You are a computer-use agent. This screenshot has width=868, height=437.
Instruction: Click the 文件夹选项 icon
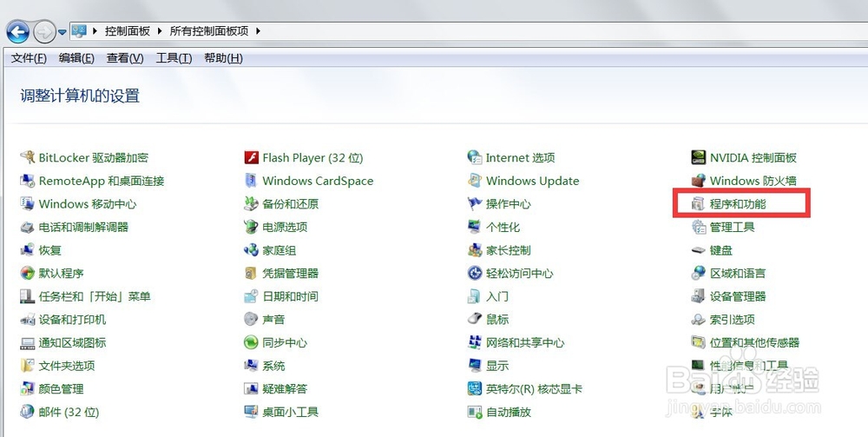[x=27, y=366]
